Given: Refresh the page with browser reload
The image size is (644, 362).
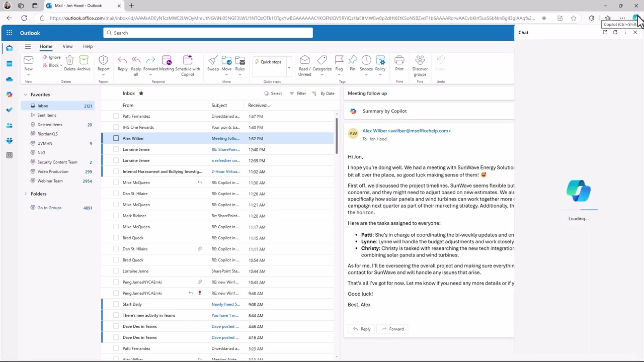Looking at the screenshot, I should pyautogui.click(x=24, y=18).
